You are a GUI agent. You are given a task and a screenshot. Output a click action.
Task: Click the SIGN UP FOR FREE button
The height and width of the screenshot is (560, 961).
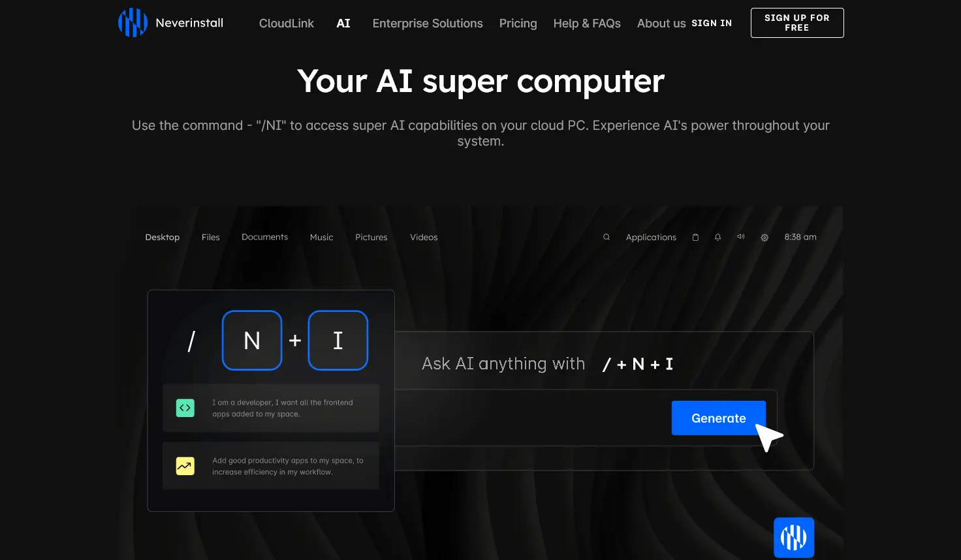[x=797, y=23]
